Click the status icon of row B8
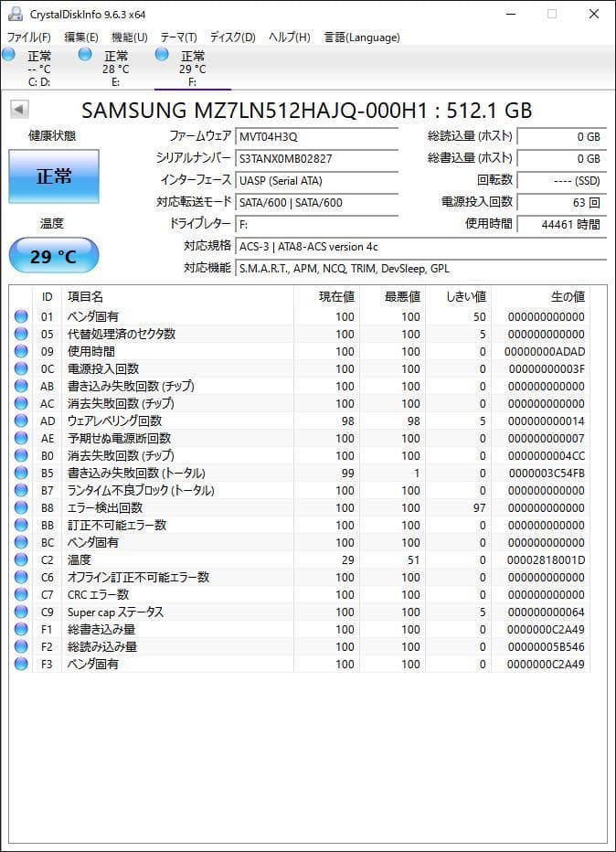 pos(21,507)
